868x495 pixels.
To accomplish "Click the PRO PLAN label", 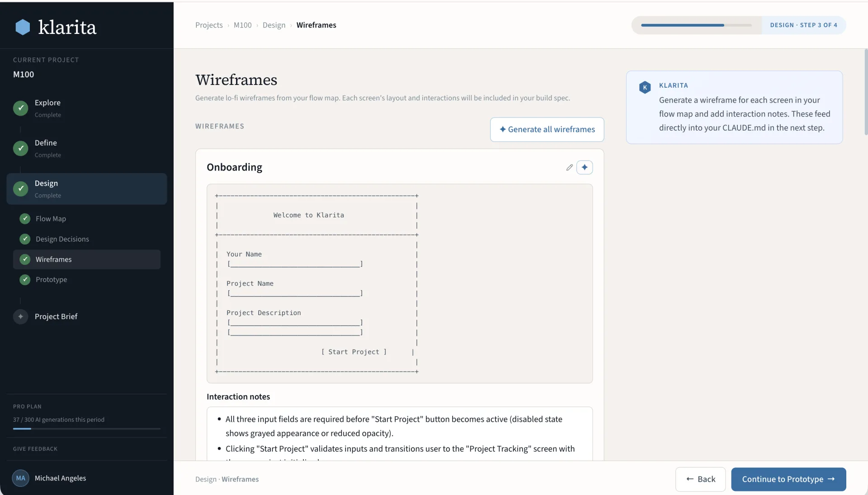I will (27, 407).
